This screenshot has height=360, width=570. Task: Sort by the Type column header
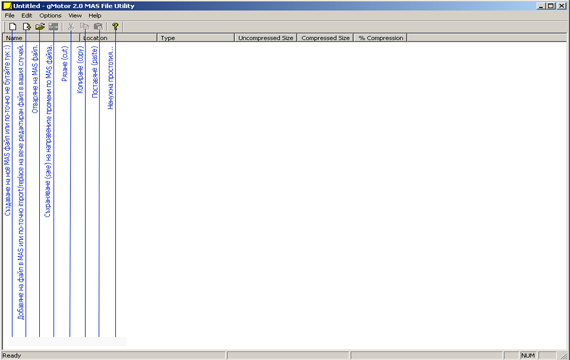point(196,38)
